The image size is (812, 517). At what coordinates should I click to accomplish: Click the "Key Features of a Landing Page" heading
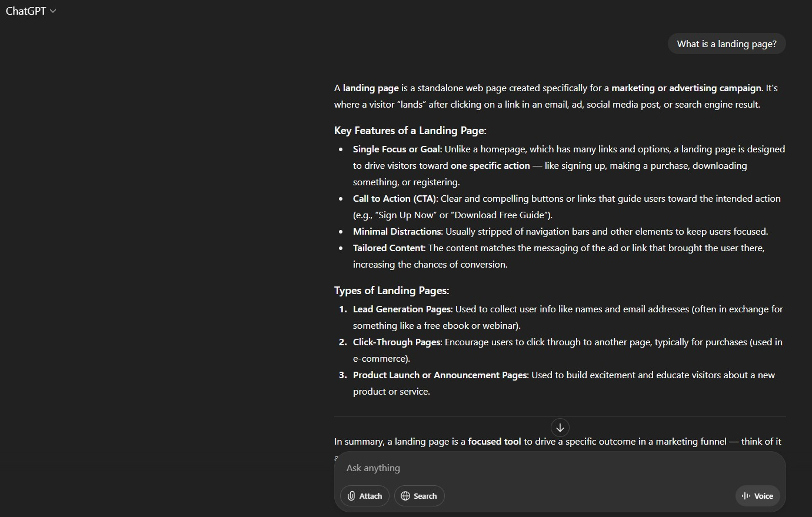tap(410, 131)
